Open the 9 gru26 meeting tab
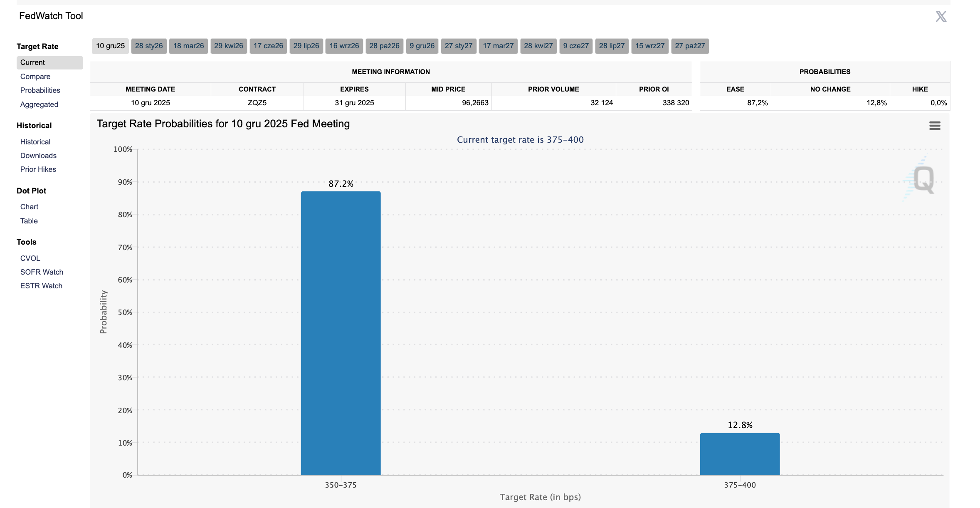 [422, 46]
